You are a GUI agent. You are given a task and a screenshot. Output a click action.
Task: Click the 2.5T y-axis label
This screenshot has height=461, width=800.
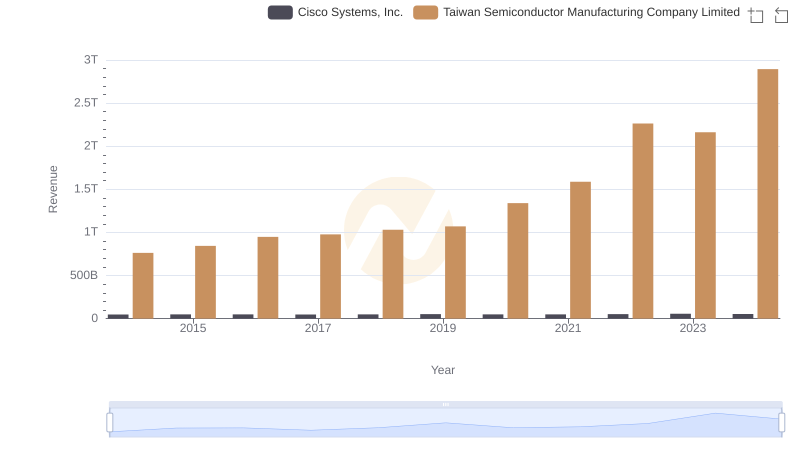[x=86, y=103]
